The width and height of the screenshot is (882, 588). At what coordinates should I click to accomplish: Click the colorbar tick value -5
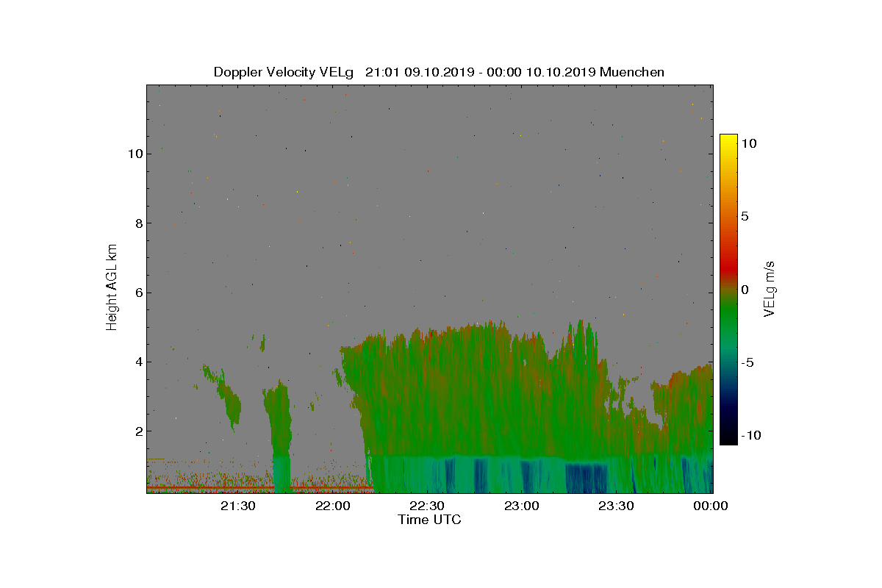pyautogui.click(x=747, y=362)
